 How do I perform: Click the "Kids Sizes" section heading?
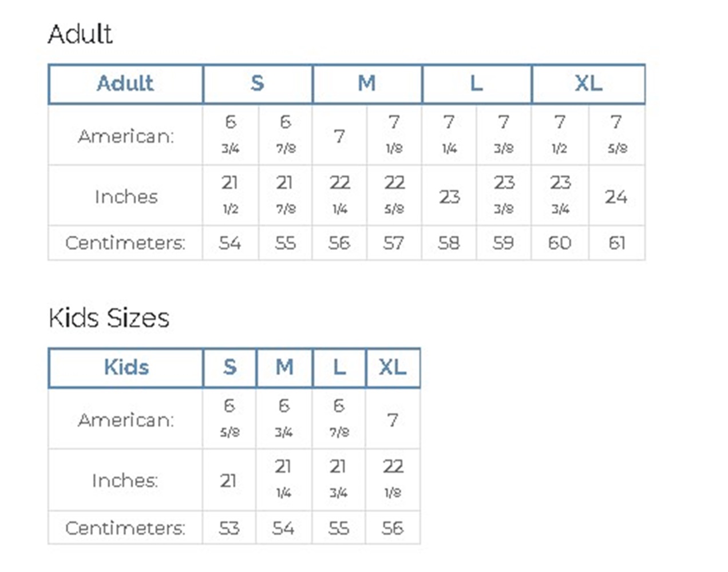click(x=109, y=318)
